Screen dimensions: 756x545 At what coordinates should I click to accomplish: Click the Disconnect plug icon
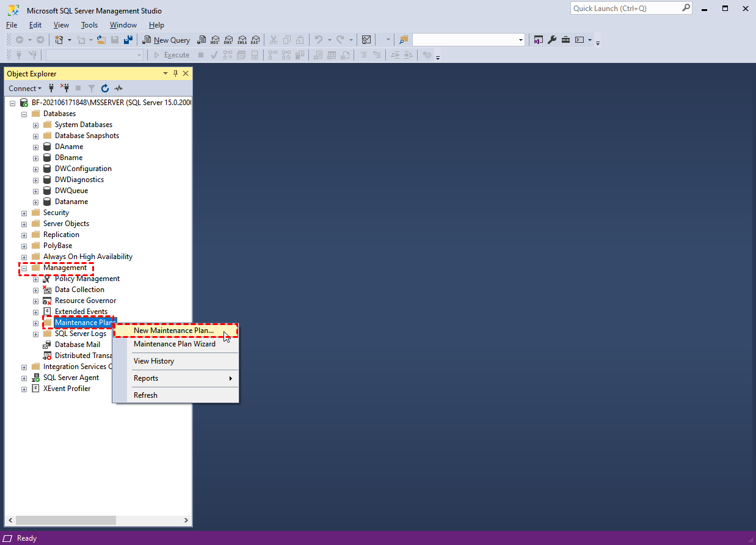(x=65, y=88)
